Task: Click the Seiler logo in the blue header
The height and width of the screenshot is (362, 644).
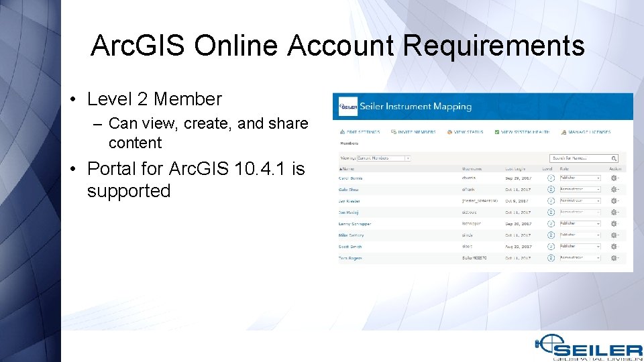Action: [348, 107]
